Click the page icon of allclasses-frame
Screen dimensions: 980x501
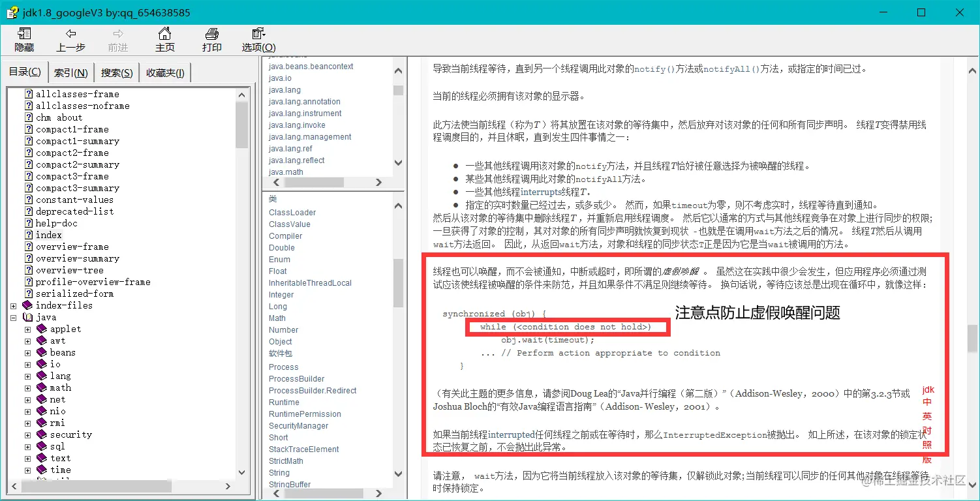click(x=29, y=94)
